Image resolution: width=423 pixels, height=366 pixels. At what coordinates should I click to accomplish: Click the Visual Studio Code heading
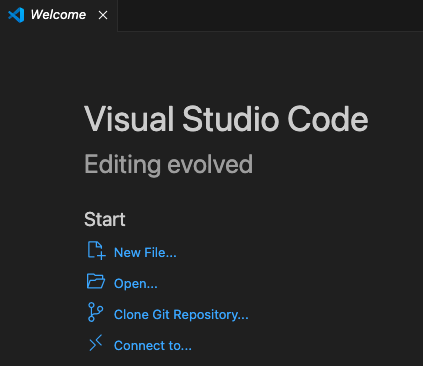coord(226,119)
